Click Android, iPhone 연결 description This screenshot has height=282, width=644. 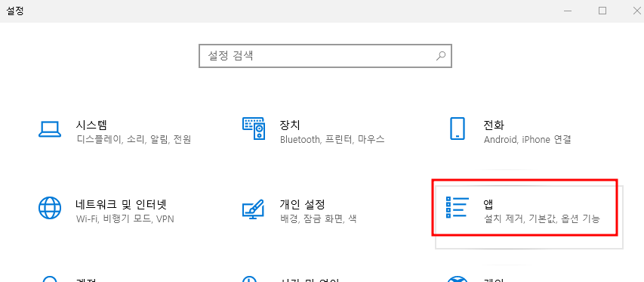tap(528, 139)
